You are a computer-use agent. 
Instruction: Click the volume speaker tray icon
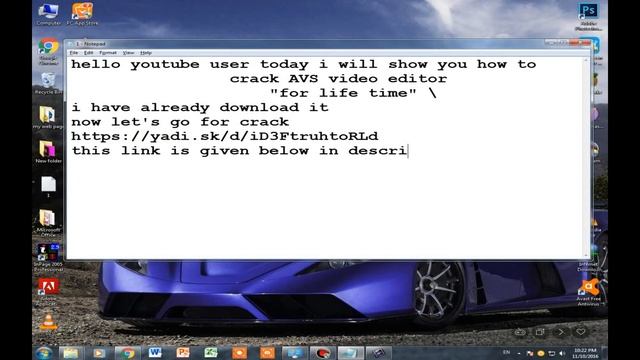[562, 353]
